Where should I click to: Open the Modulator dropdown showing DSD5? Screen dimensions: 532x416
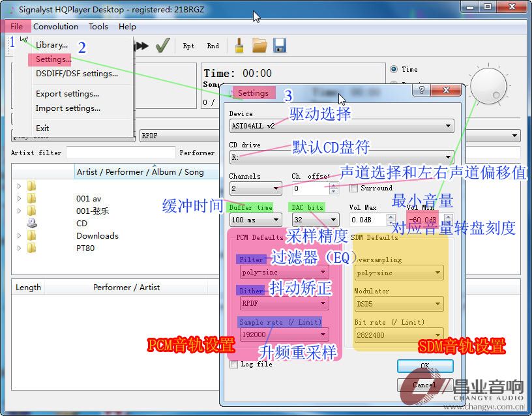(399, 304)
